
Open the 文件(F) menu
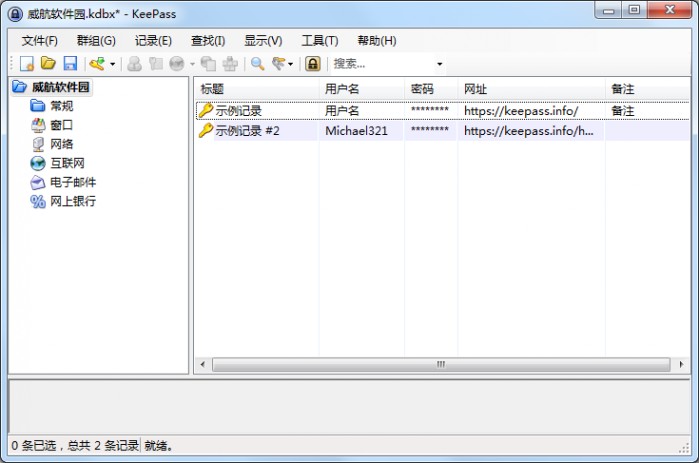tap(39, 41)
